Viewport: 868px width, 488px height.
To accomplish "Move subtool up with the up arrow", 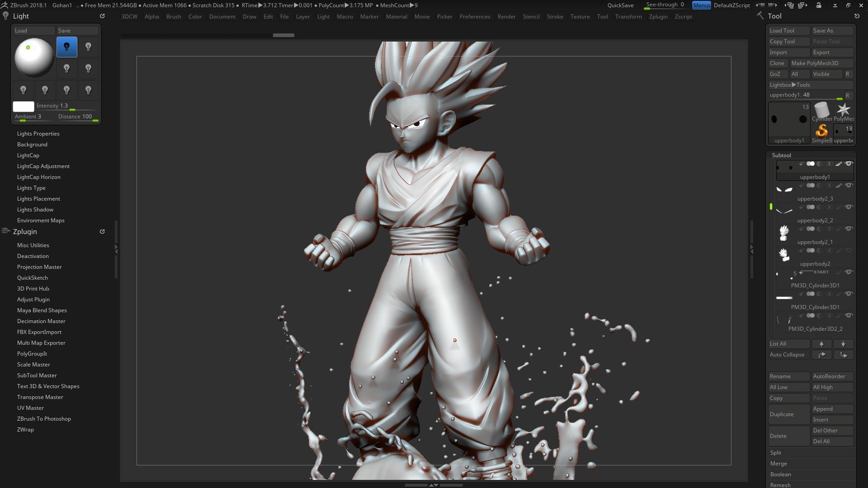I will click(x=821, y=344).
